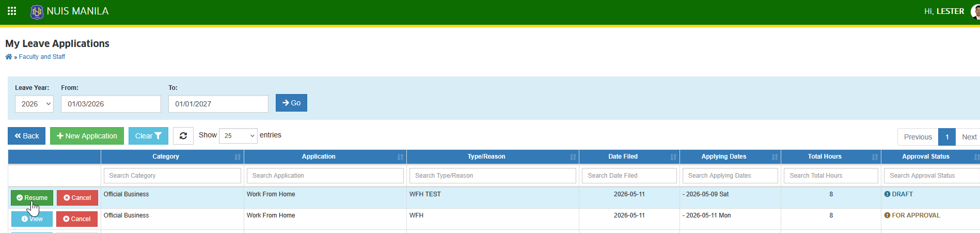Go to page 1 in the pagination
This screenshot has height=233, width=980.
tap(947, 137)
